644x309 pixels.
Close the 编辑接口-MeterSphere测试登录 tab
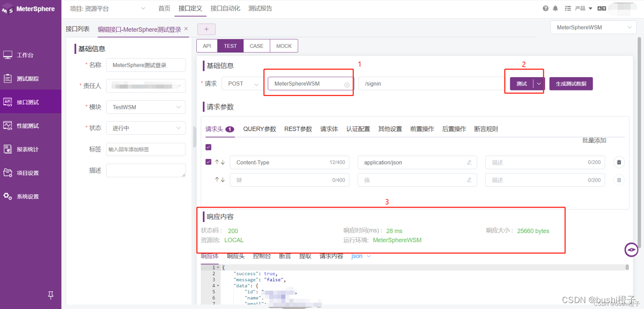point(186,29)
